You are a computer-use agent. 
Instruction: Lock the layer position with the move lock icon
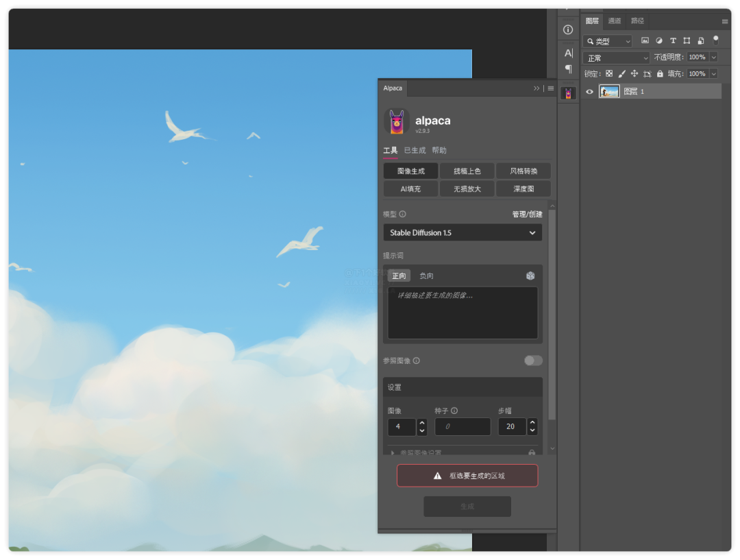(634, 73)
